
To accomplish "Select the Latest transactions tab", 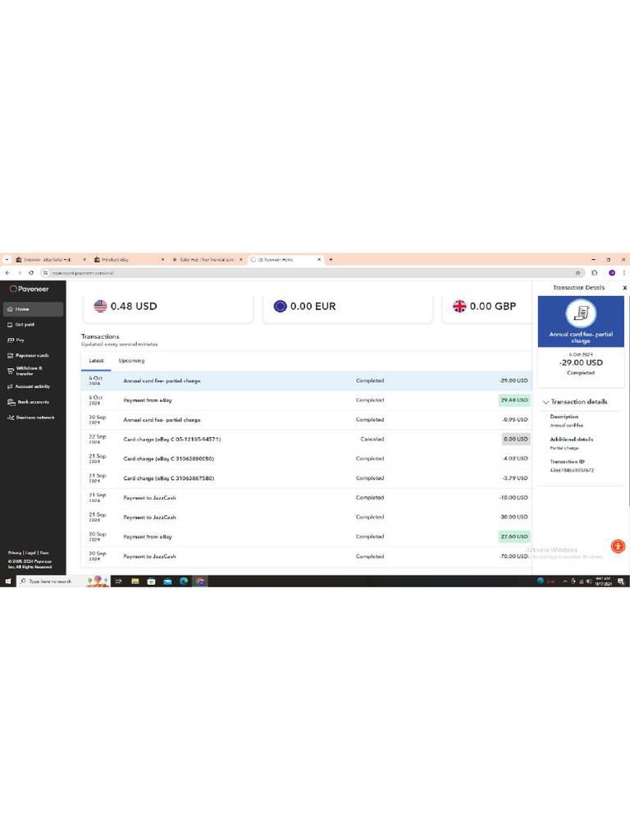I will (97, 361).
